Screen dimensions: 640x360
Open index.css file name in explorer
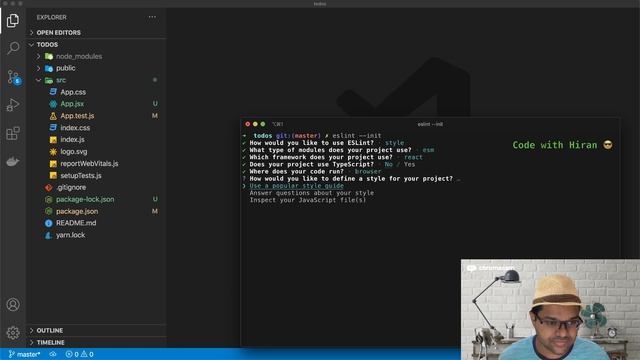(75, 128)
